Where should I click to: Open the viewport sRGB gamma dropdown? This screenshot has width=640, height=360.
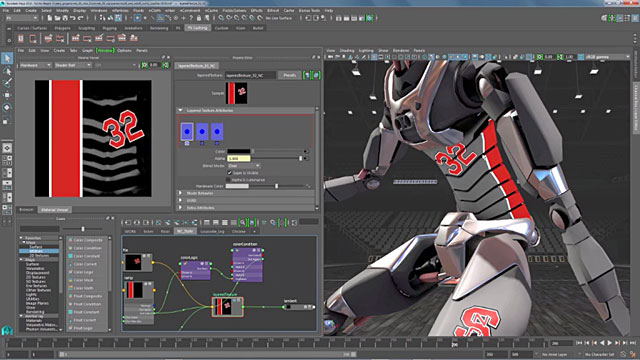click(607, 57)
